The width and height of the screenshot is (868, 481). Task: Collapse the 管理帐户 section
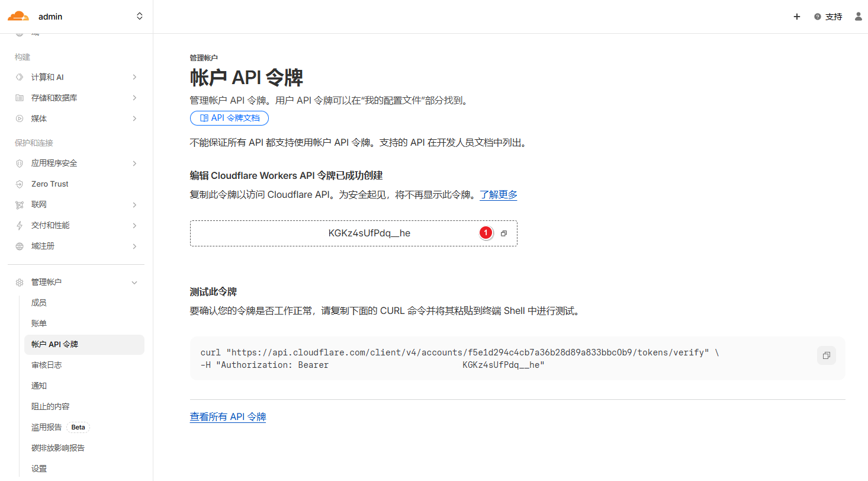(x=134, y=283)
